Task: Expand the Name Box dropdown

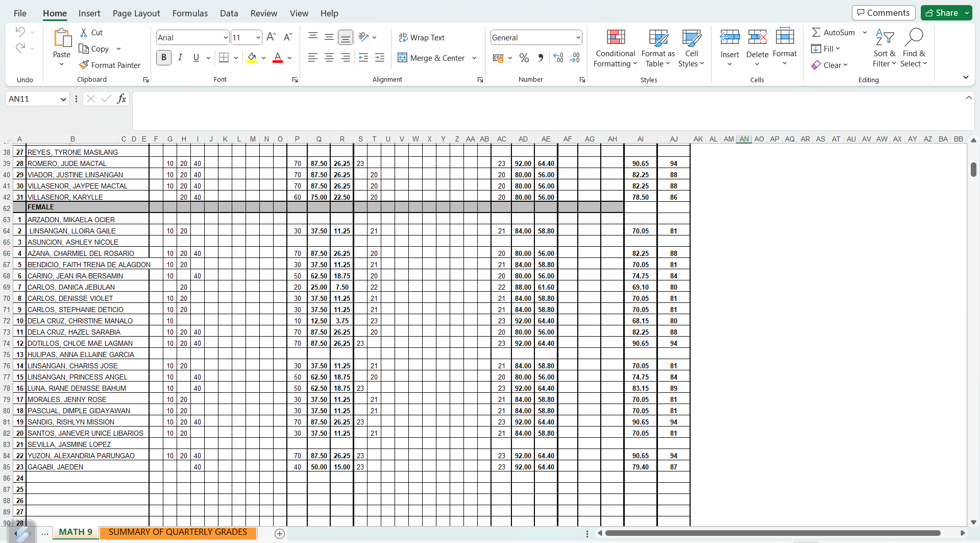Action: coord(63,99)
